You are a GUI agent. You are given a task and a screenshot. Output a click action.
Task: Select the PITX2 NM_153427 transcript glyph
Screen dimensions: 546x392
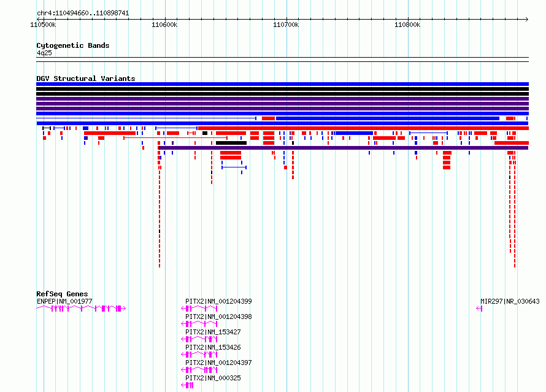click(x=199, y=339)
